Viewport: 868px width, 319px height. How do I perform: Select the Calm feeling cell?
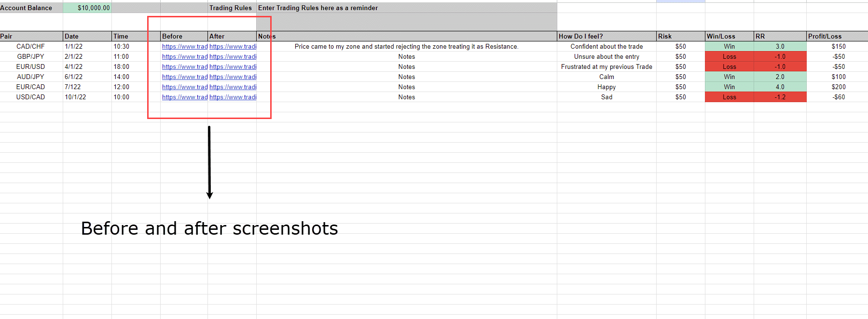[x=606, y=77]
